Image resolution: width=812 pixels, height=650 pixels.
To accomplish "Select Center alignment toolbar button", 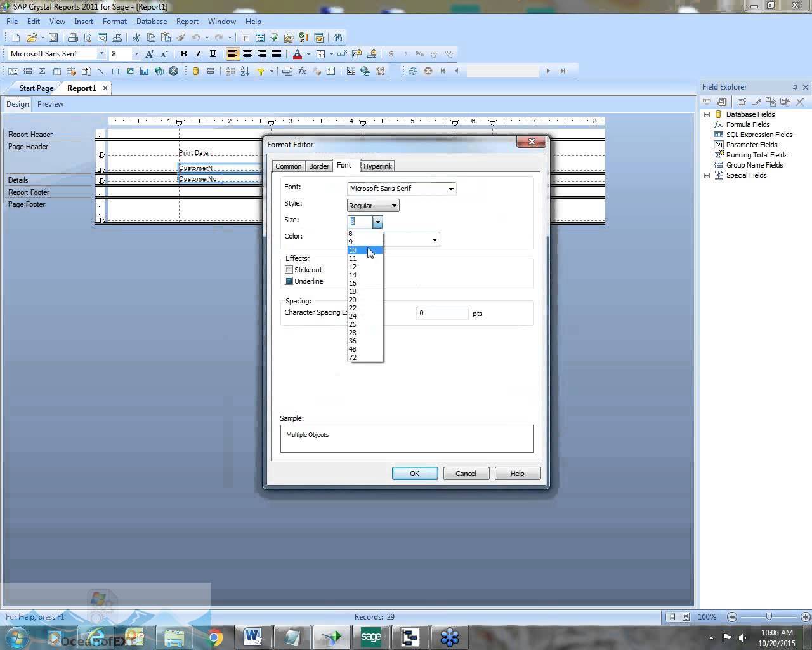I will point(247,54).
